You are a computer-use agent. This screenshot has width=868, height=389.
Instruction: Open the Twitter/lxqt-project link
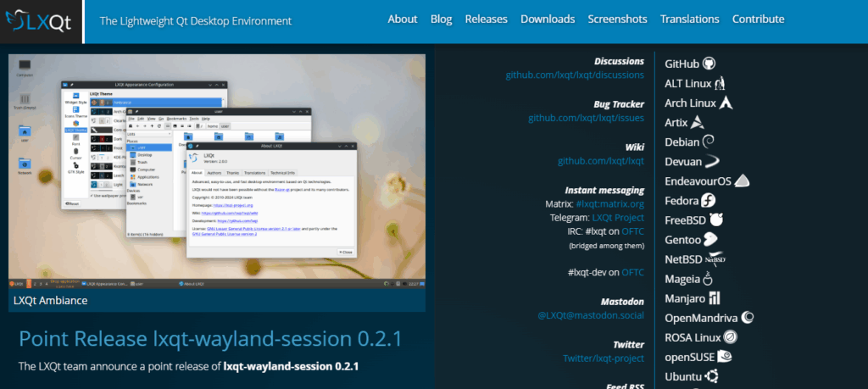pyautogui.click(x=604, y=358)
